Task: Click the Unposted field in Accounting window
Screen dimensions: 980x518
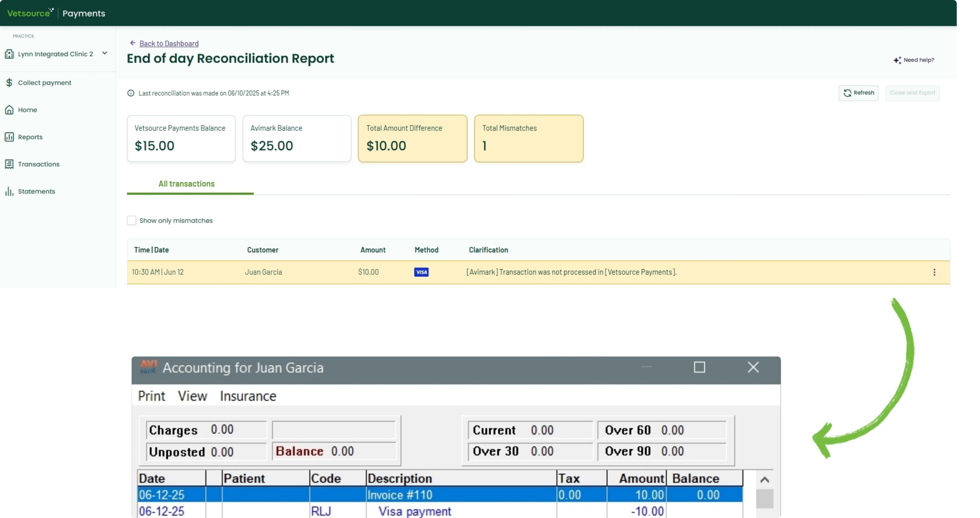Action: click(206, 452)
